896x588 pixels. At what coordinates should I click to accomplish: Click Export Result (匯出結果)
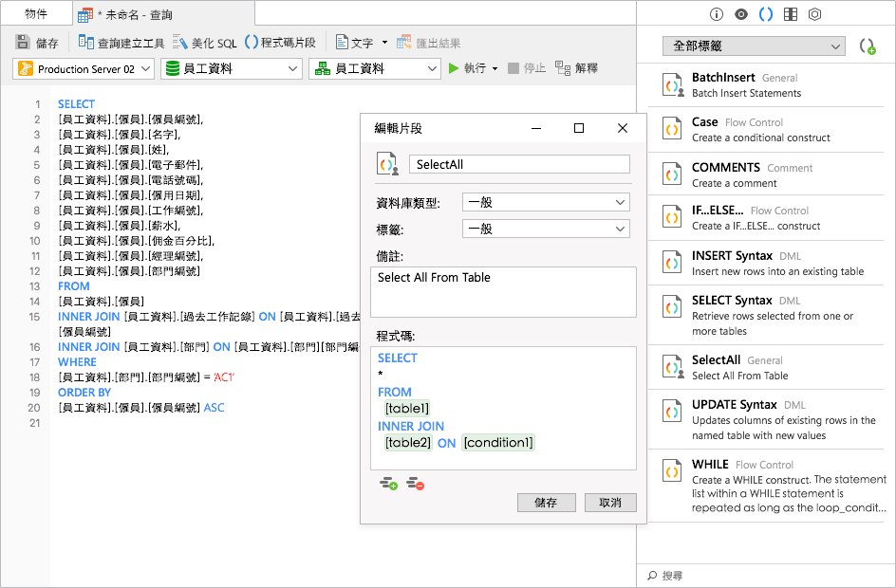(x=429, y=43)
